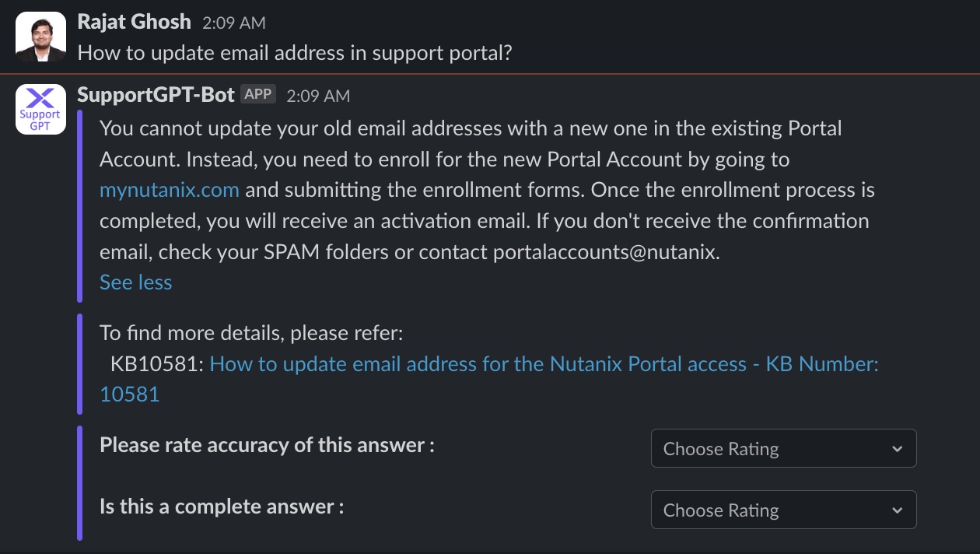
Task: Collapse the bot answer with See less
Action: (136, 282)
